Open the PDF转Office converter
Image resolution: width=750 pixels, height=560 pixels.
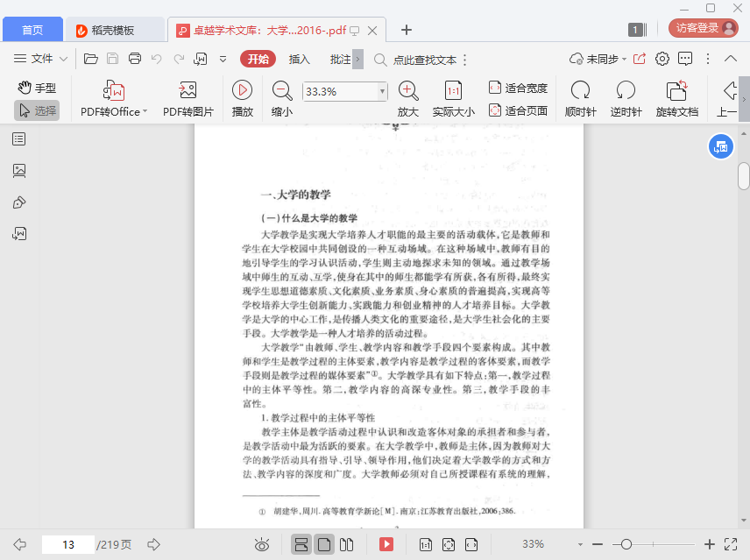tap(114, 99)
